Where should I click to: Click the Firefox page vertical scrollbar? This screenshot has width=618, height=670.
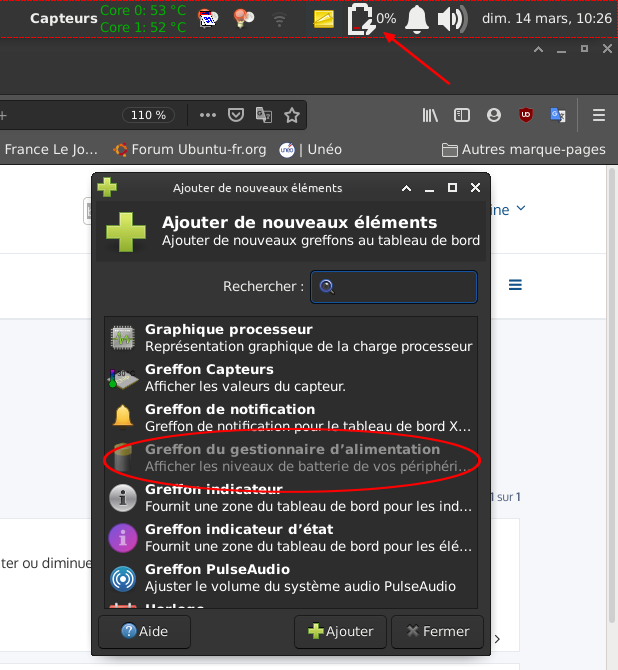(612, 397)
